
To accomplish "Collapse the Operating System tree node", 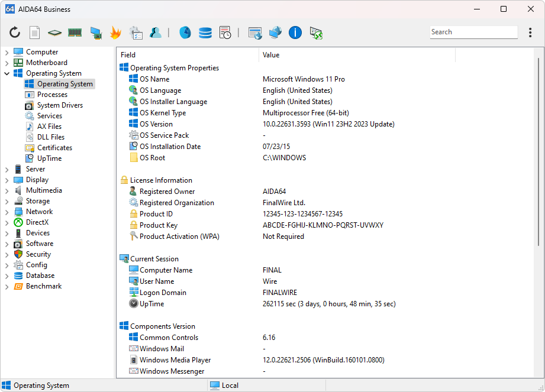I will coord(7,74).
